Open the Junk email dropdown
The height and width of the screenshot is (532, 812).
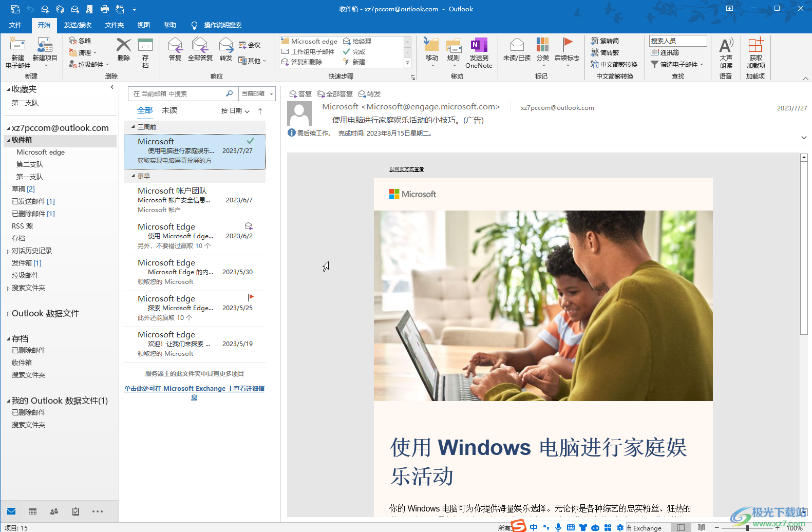click(89, 64)
